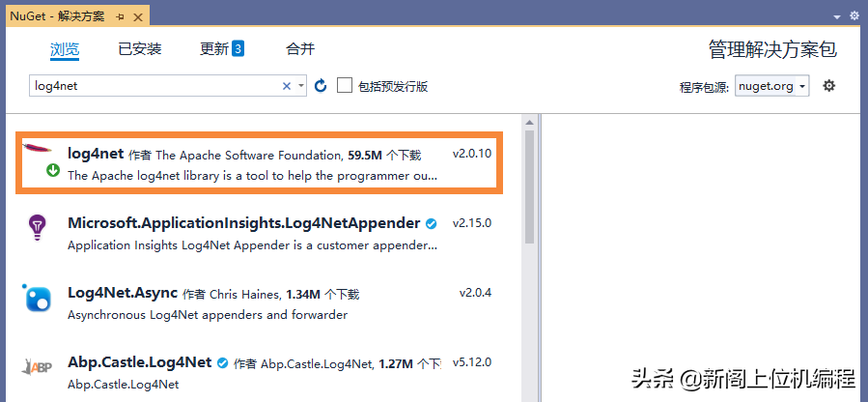This screenshot has height=402, width=868.
Task: Click the green installed arrow on log4net
Action: pos(53,170)
